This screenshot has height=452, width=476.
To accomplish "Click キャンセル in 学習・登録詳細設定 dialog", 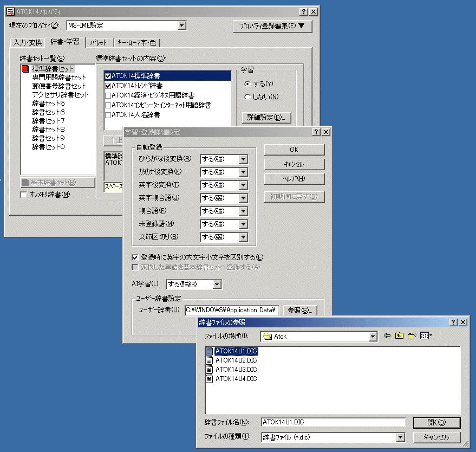I will point(294,164).
